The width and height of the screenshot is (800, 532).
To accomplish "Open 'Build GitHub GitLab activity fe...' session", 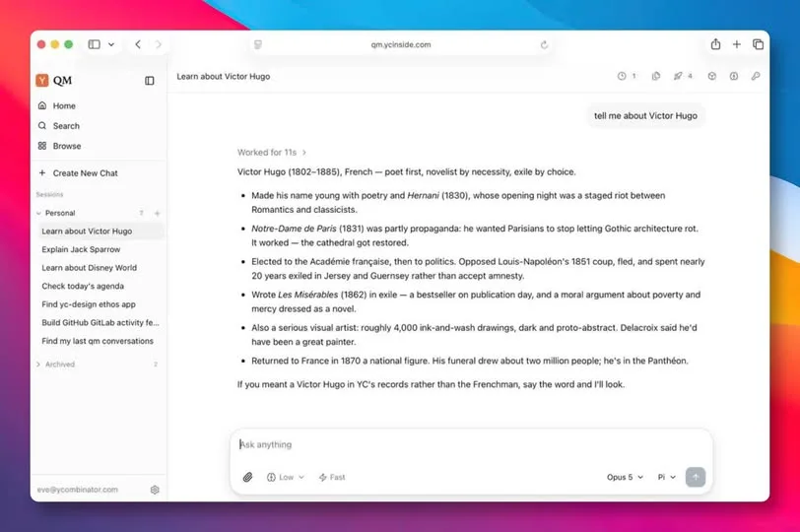I will [x=100, y=323].
